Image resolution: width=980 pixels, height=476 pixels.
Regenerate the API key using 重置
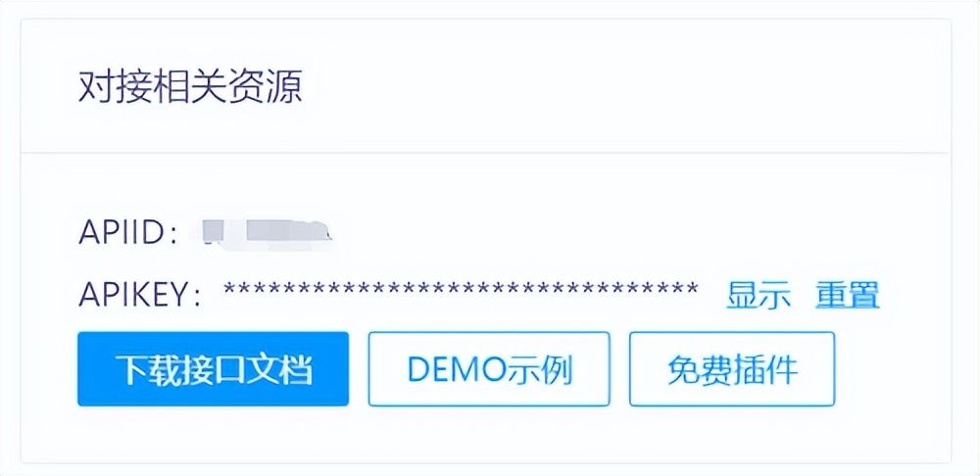(848, 294)
